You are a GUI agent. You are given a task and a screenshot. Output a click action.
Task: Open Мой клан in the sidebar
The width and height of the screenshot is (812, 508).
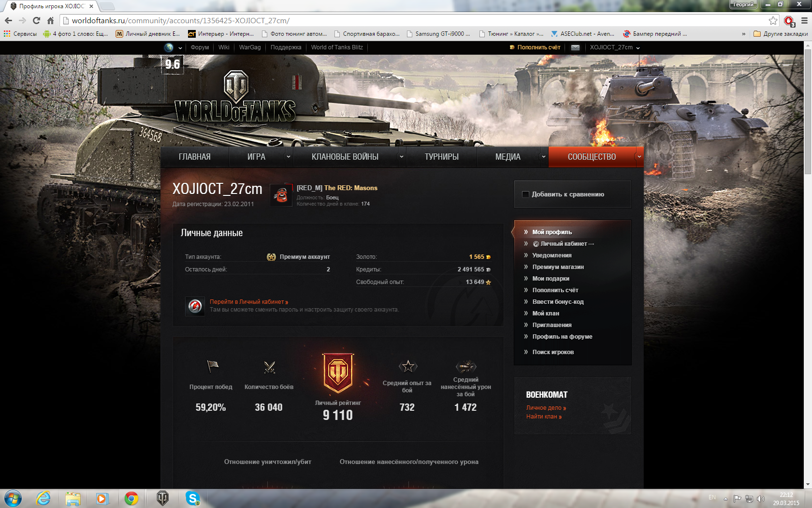coord(546,314)
